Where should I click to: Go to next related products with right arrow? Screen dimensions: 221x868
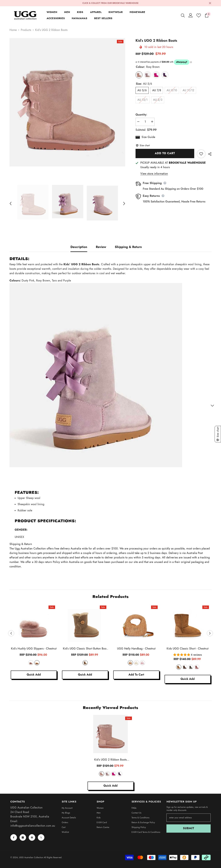click(210, 633)
